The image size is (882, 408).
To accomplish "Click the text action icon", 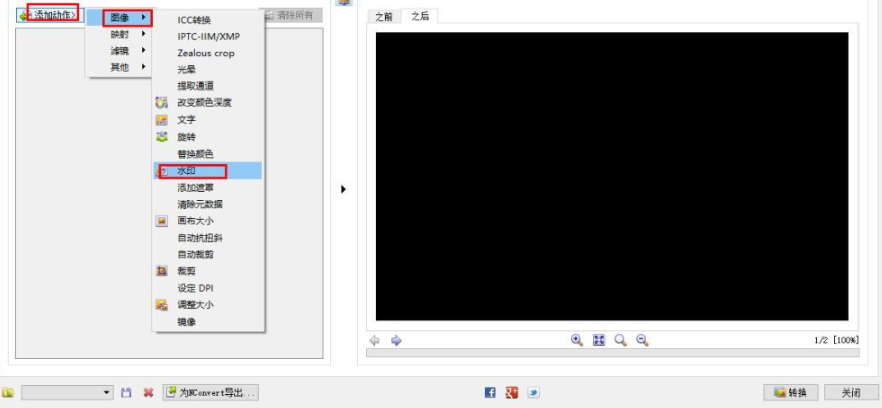I will click(161, 120).
